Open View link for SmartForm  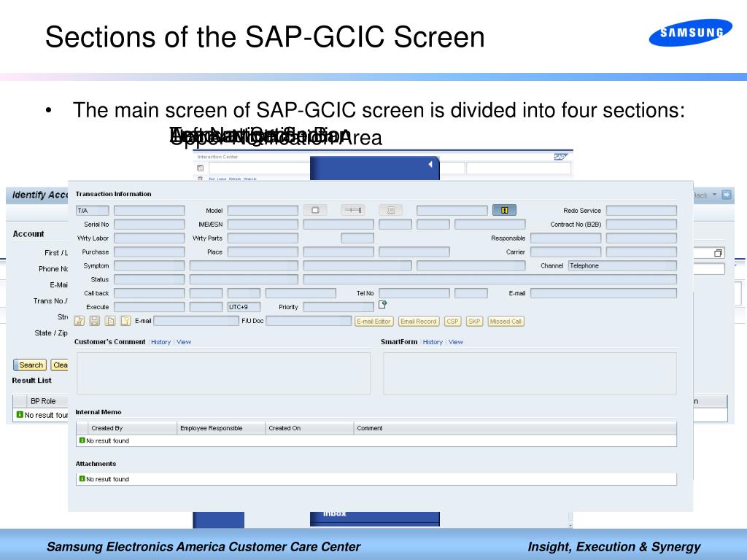point(455,342)
